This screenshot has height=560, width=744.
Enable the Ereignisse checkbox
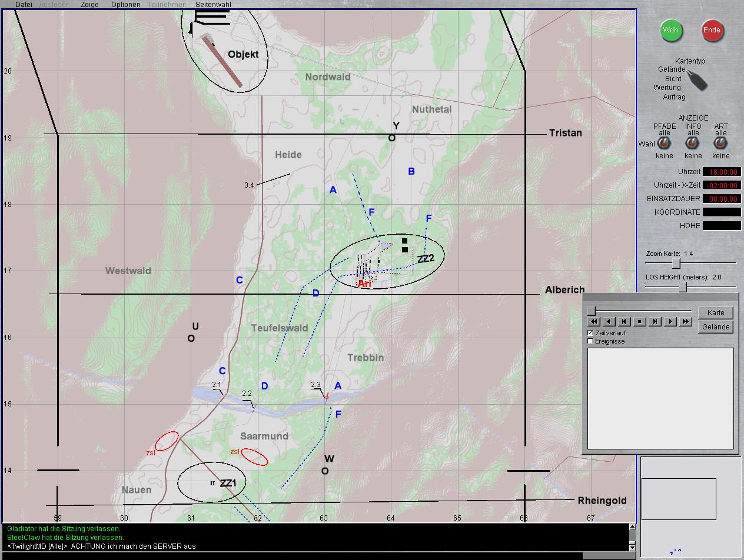pos(591,341)
